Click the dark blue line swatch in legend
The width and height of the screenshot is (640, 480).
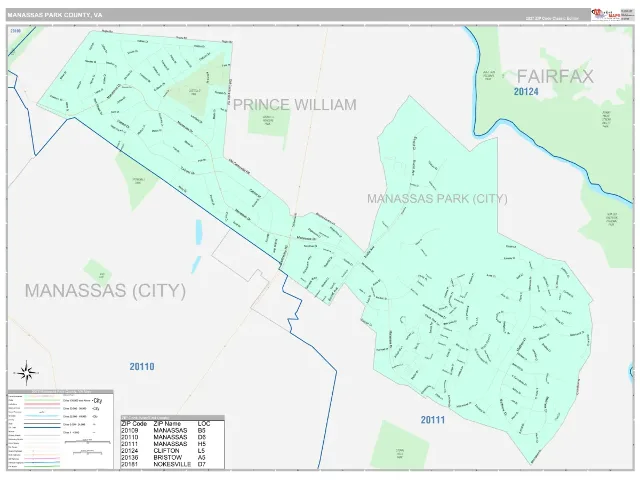(42, 427)
